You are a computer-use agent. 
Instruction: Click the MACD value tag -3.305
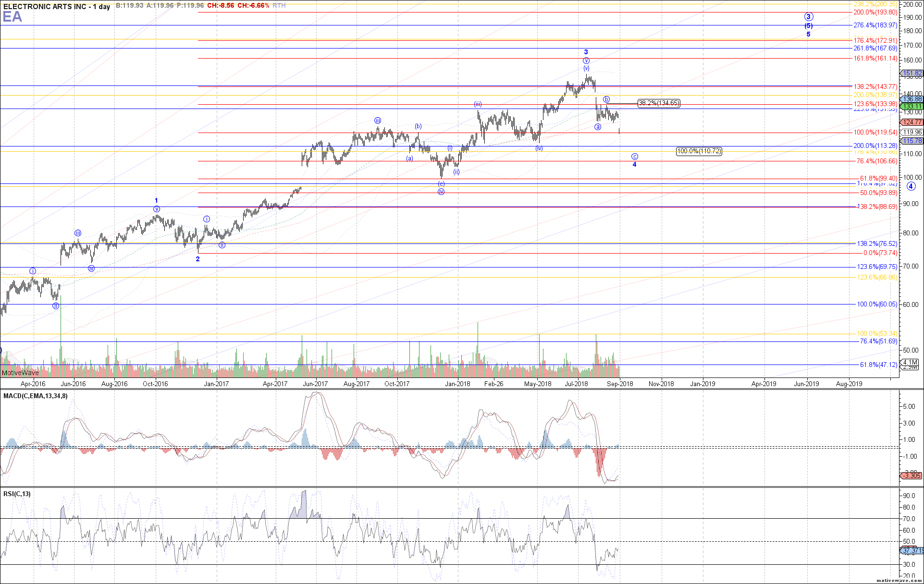tap(911, 475)
